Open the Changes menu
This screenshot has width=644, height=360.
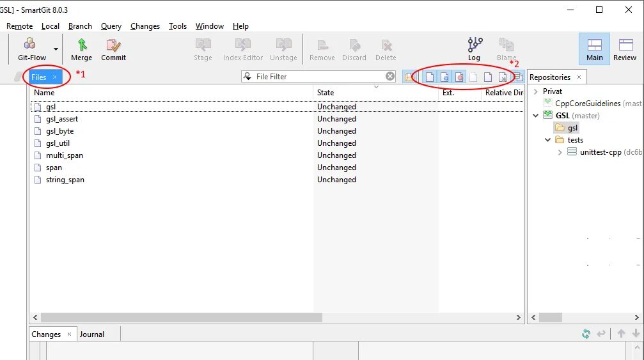tap(145, 26)
